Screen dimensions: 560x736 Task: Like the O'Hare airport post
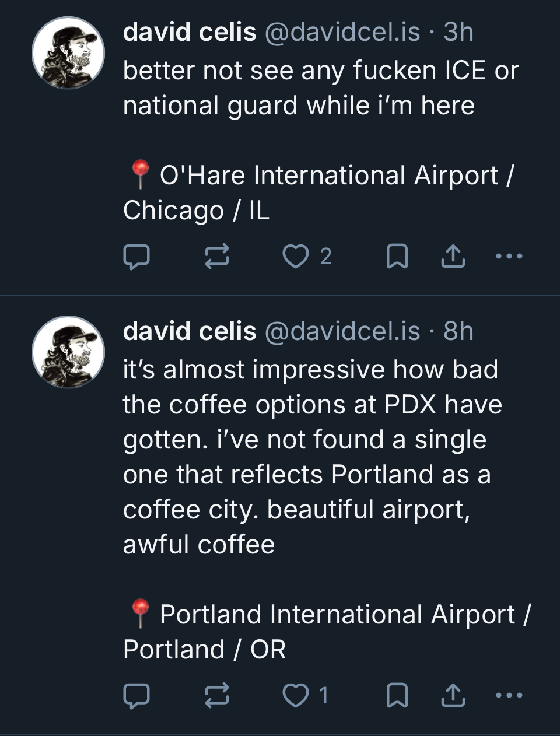coord(295,257)
